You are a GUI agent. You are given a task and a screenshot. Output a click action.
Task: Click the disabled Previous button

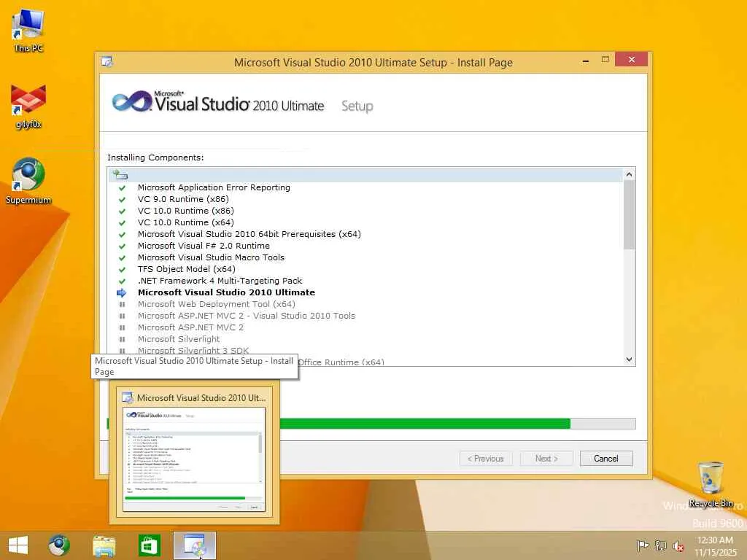pyautogui.click(x=485, y=458)
